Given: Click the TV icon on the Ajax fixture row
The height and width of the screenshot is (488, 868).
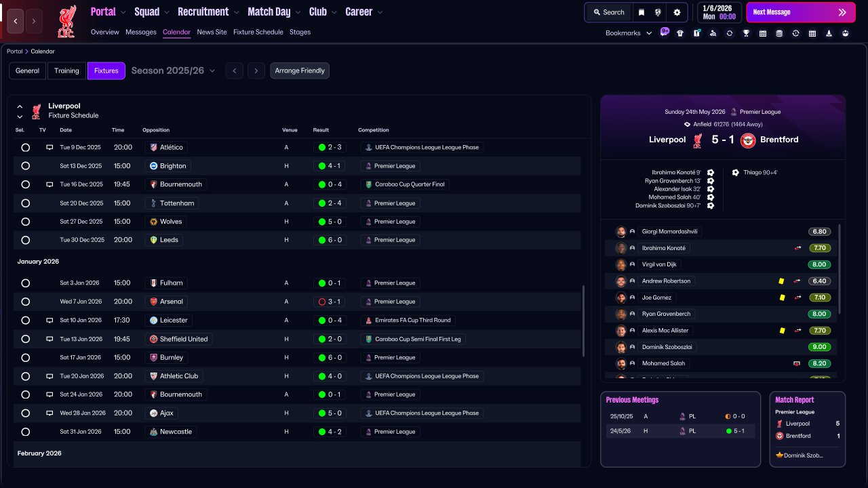Looking at the screenshot, I should pos(50,413).
